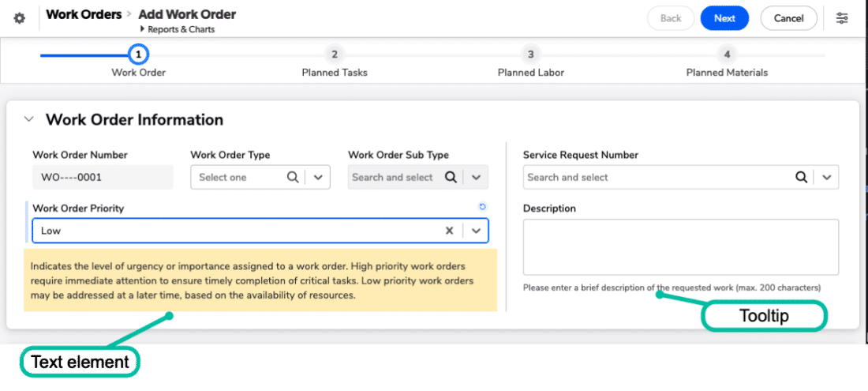868x391 pixels.
Task: Open the Service Request Number dropdown arrow
Action: 826,178
